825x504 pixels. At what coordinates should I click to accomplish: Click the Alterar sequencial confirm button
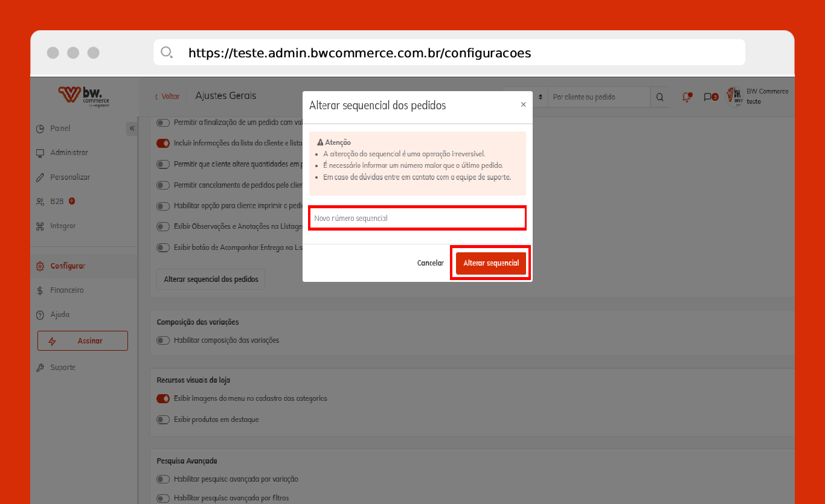pyautogui.click(x=490, y=263)
